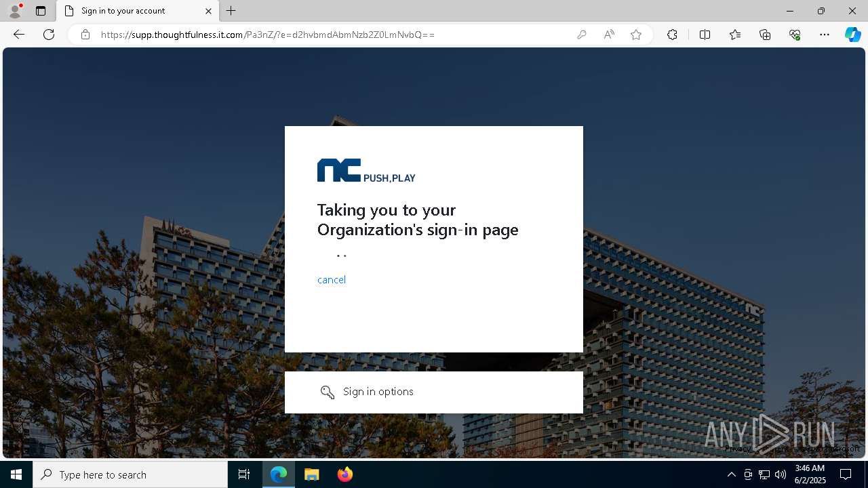Image resolution: width=868 pixels, height=488 pixels.
Task: Close the 'Sign in to your account' tab
Action: click(x=208, y=11)
